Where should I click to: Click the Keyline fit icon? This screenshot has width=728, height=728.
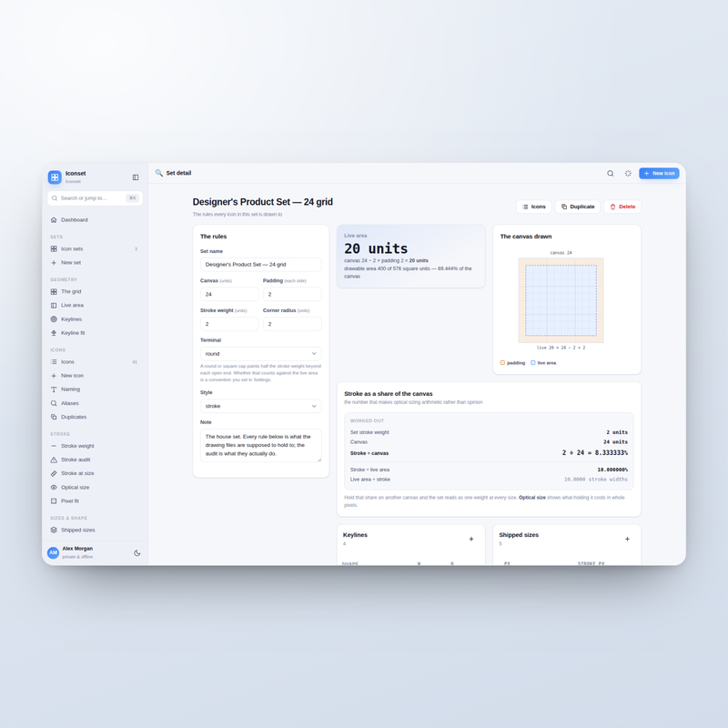pos(54,333)
